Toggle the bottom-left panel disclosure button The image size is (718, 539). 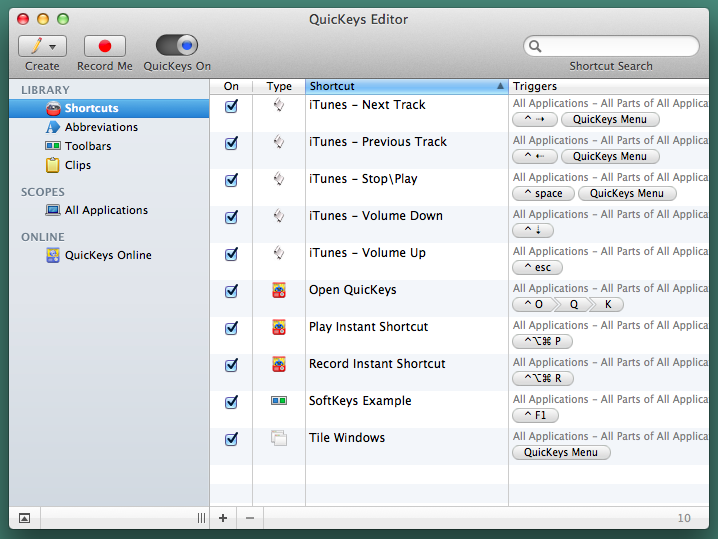(x=24, y=518)
